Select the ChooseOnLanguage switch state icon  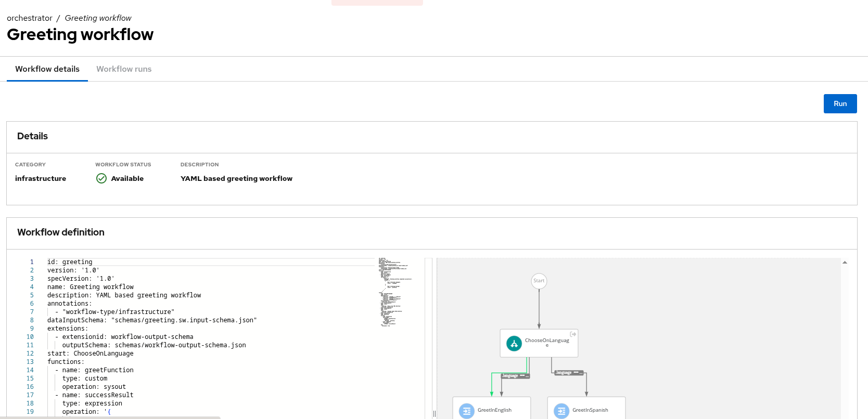[514, 343]
